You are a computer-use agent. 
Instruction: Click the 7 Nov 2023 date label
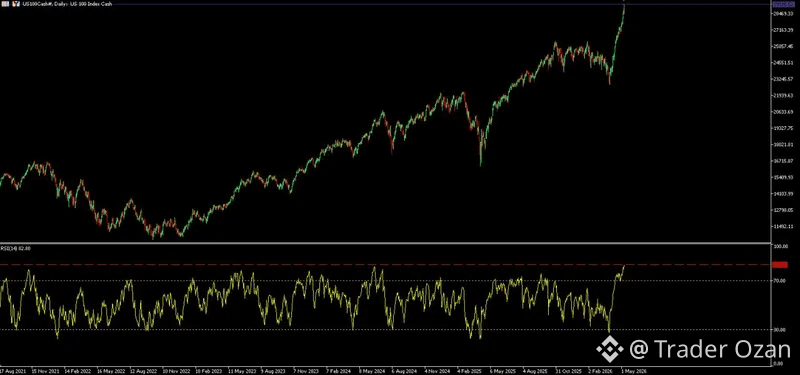click(306, 371)
